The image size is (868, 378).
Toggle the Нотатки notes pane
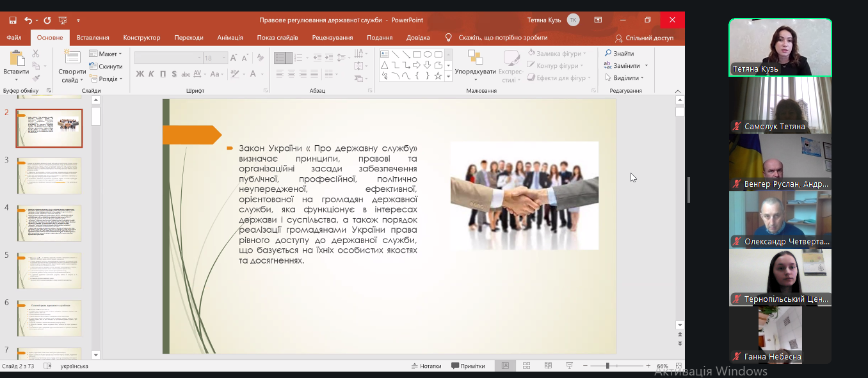[426, 366]
